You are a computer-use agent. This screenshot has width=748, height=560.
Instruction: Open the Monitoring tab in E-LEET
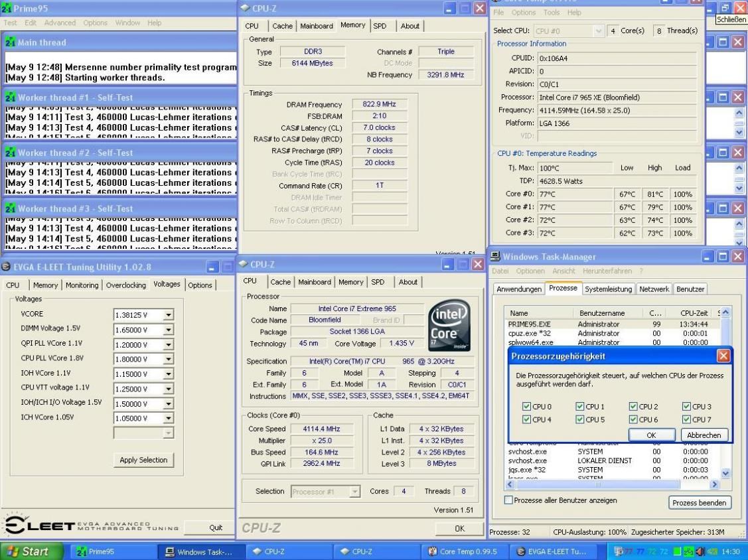82,285
